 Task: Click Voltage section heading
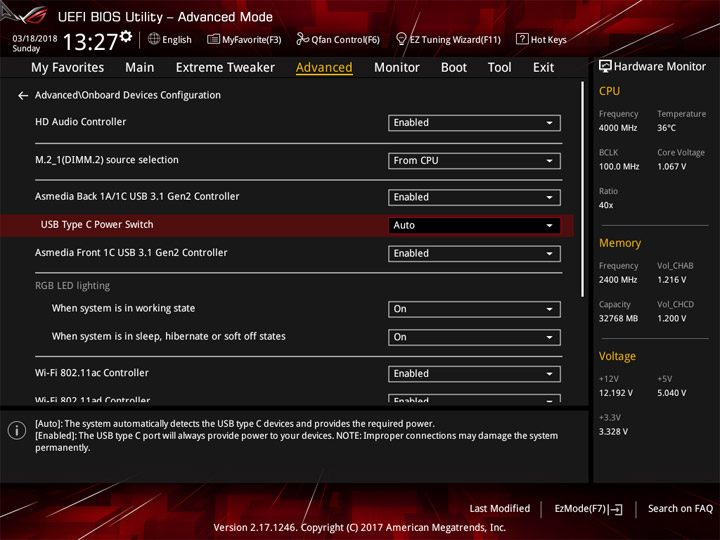(x=617, y=356)
